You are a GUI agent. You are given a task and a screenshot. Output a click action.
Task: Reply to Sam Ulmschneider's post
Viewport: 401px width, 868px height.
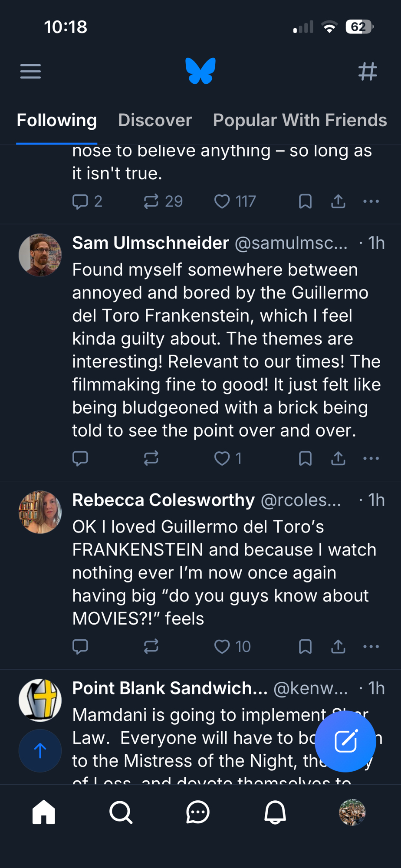click(80, 458)
